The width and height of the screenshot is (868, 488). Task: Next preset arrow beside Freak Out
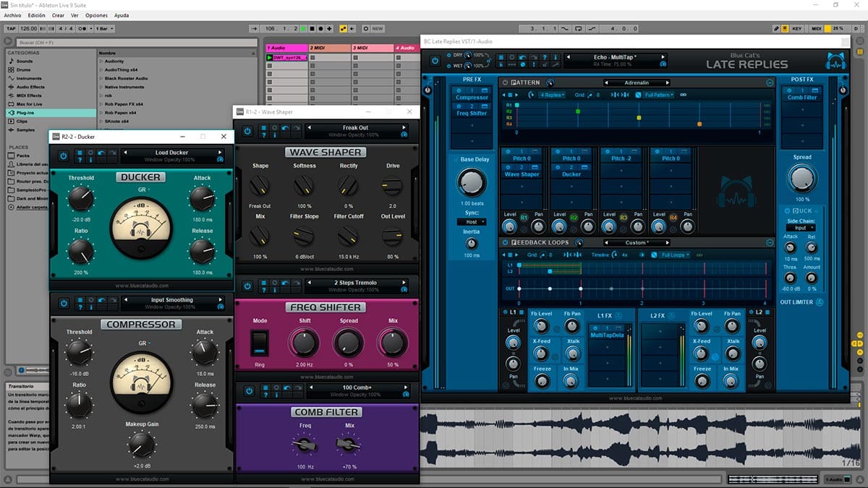pyautogui.click(x=403, y=128)
